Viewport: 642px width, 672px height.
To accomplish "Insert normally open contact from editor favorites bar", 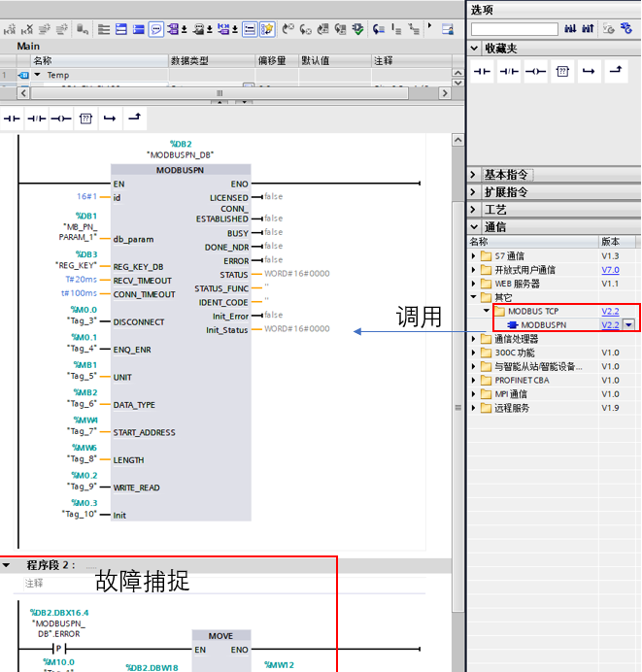I will 12,118.
